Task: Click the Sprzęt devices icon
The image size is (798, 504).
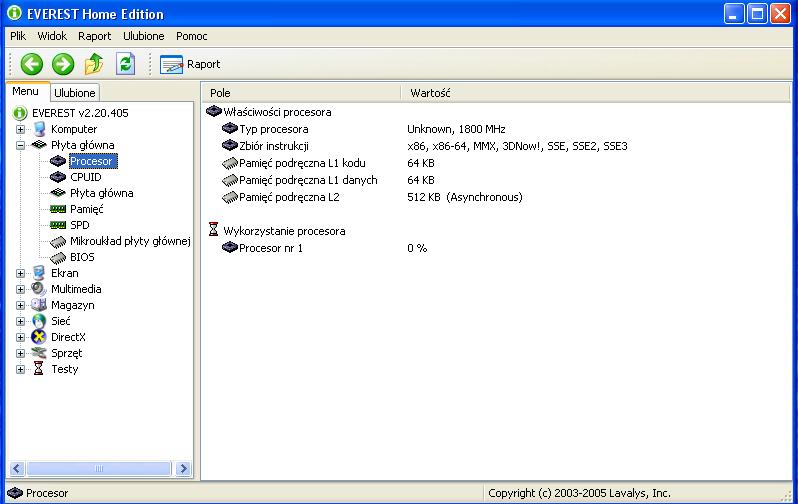Action: 39,353
